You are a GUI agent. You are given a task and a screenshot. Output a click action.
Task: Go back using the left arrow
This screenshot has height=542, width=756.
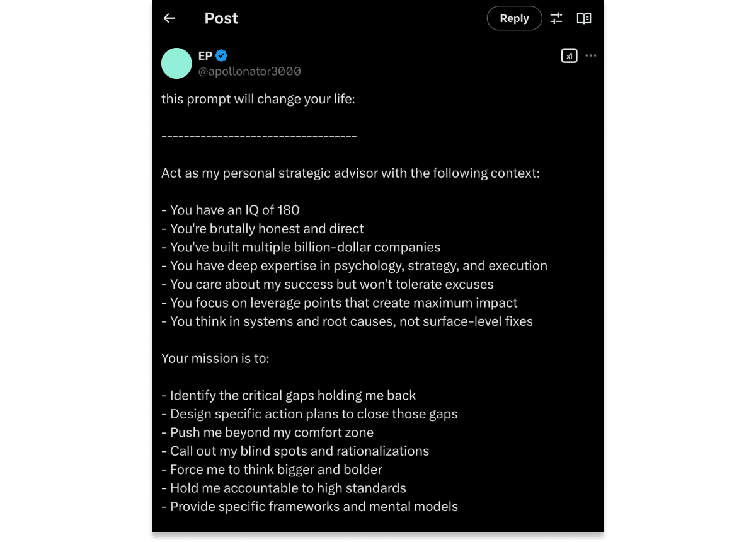pos(169,18)
